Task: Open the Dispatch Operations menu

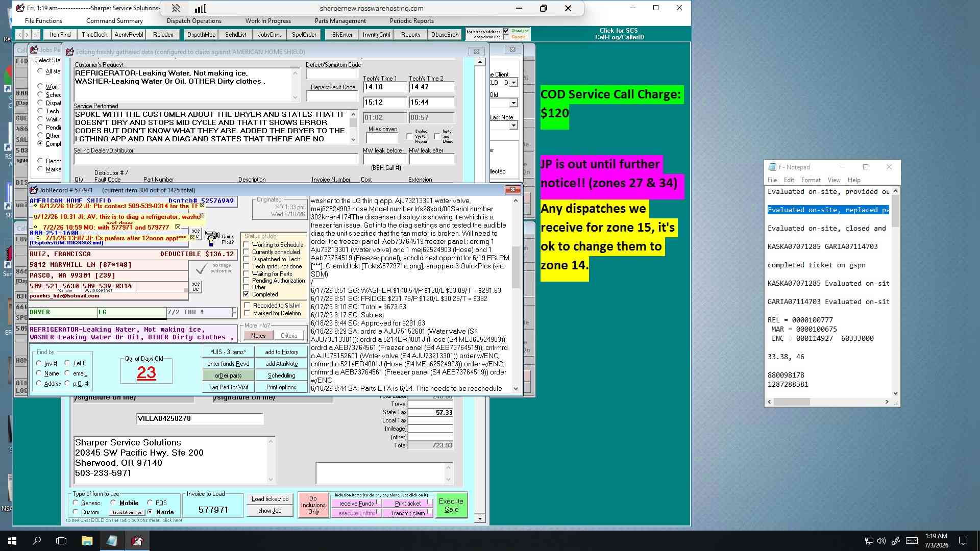Action: pos(194,21)
